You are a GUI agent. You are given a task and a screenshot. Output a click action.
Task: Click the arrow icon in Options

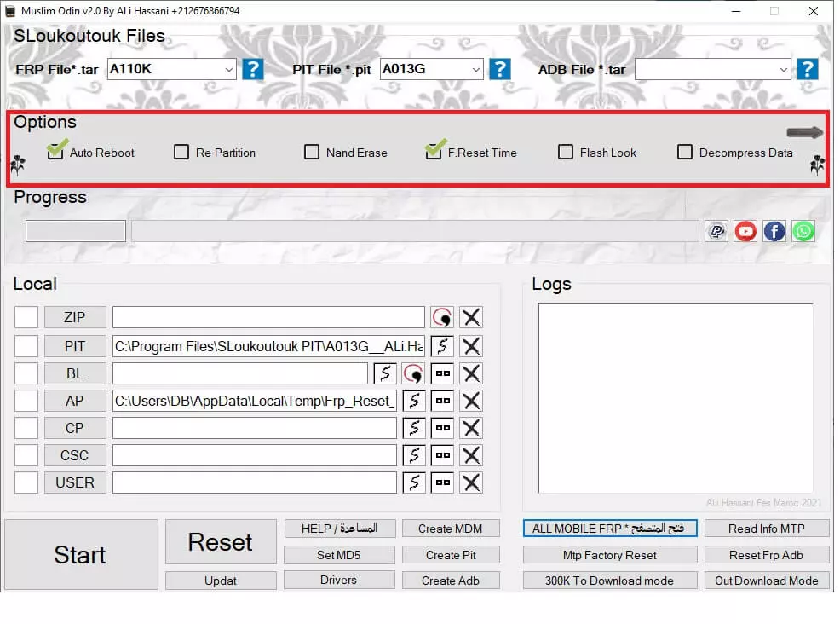pos(804,132)
